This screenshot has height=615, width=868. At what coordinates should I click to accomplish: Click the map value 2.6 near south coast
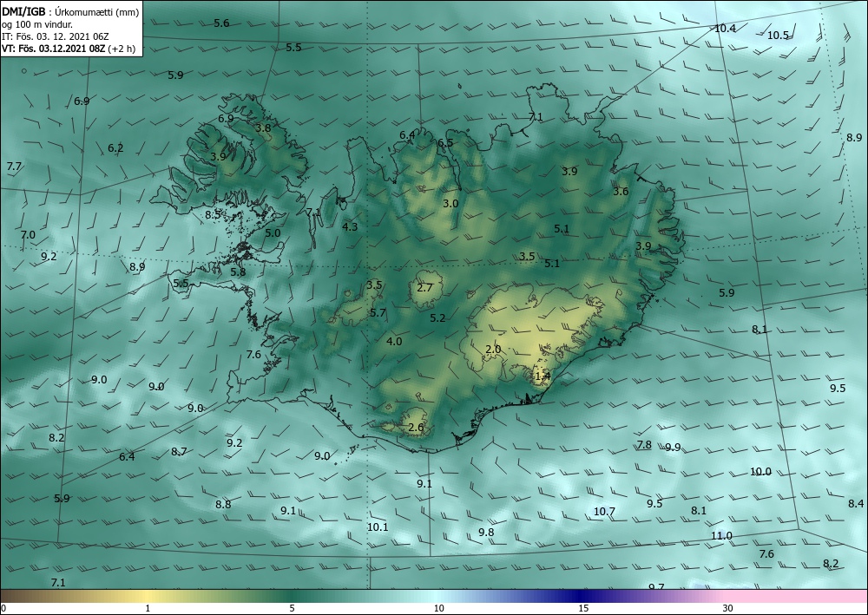416,428
